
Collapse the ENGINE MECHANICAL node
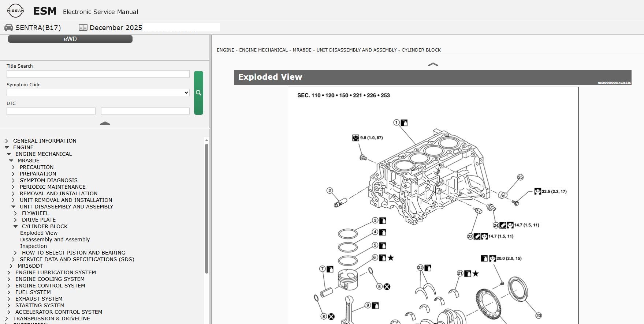click(9, 154)
